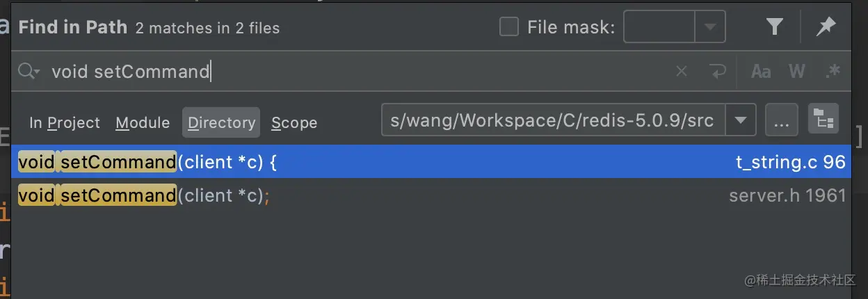Image resolution: width=868 pixels, height=299 pixels.
Task: Select the Directory tab
Action: click(x=221, y=122)
